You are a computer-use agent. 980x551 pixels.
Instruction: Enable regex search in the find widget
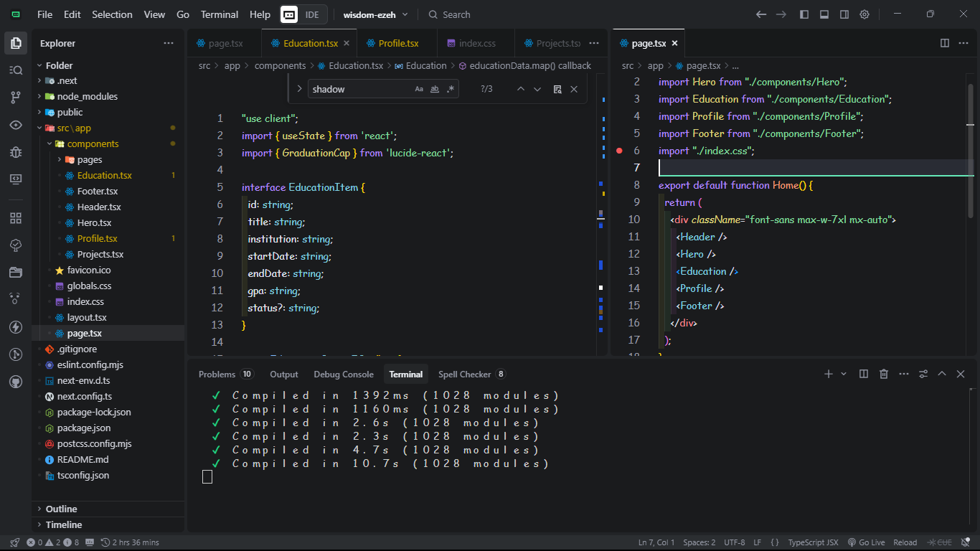point(450,89)
